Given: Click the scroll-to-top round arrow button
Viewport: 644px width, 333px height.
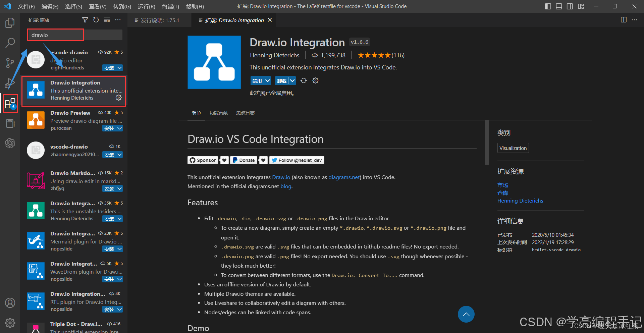Looking at the screenshot, I should pyautogui.click(x=466, y=314).
